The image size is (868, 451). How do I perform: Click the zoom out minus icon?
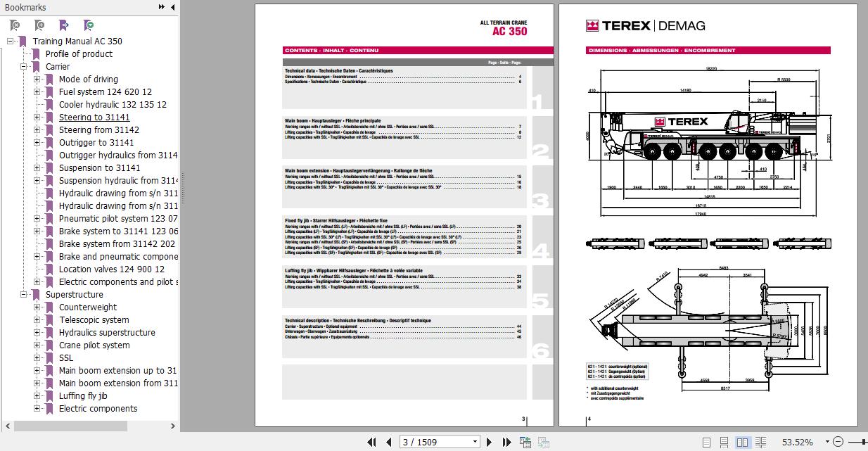[x=838, y=442]
